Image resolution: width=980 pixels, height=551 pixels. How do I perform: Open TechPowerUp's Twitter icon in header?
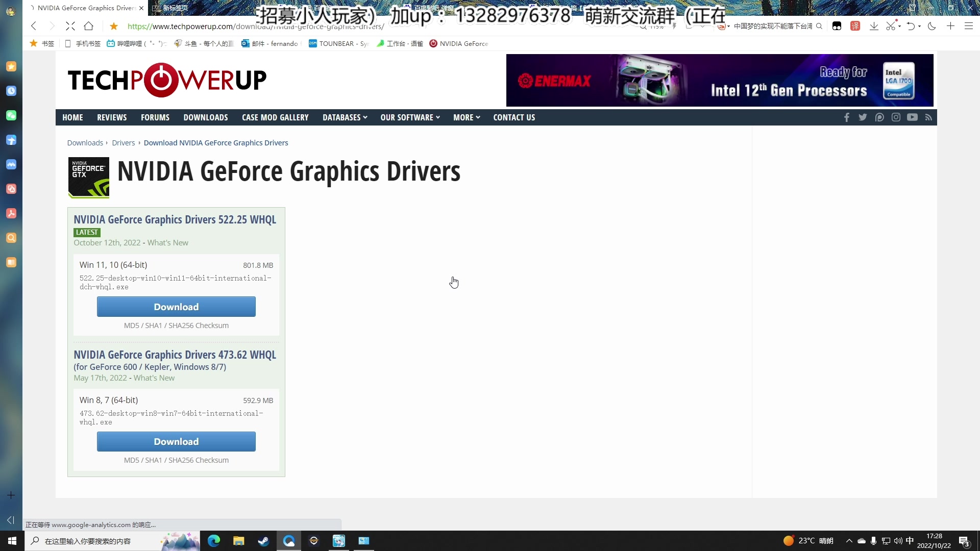click(x=863, y=117)
